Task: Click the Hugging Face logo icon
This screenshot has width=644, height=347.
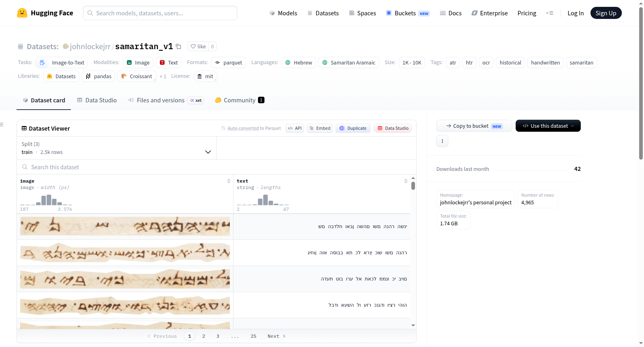Action: tap(22, 13)
